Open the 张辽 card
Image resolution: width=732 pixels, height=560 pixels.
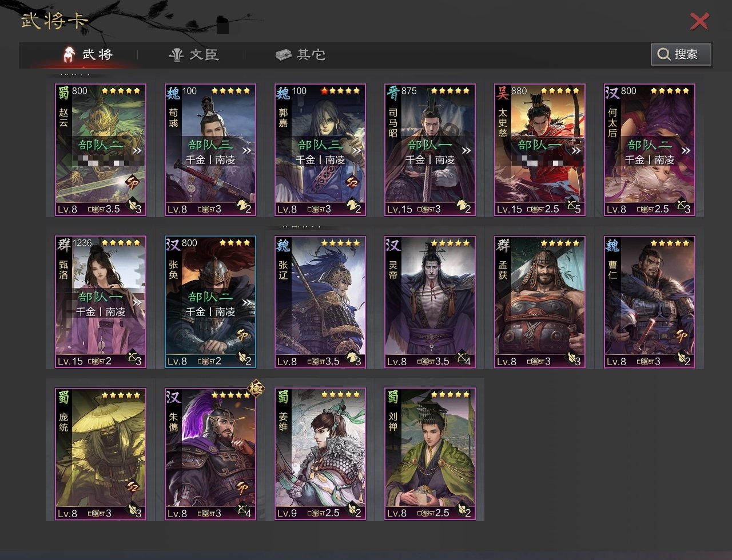320,302
